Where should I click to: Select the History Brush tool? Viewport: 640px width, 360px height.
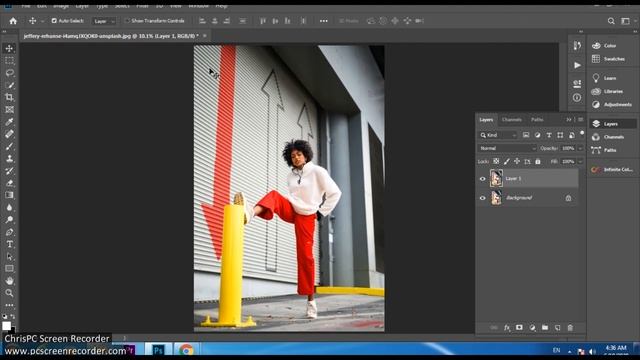[x=9, y=171]
